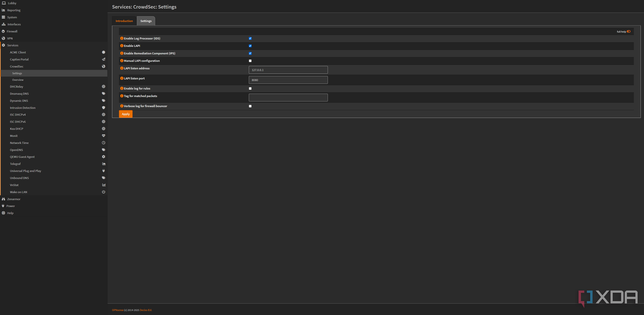Open the Lobby menu item

pos(54,3)
